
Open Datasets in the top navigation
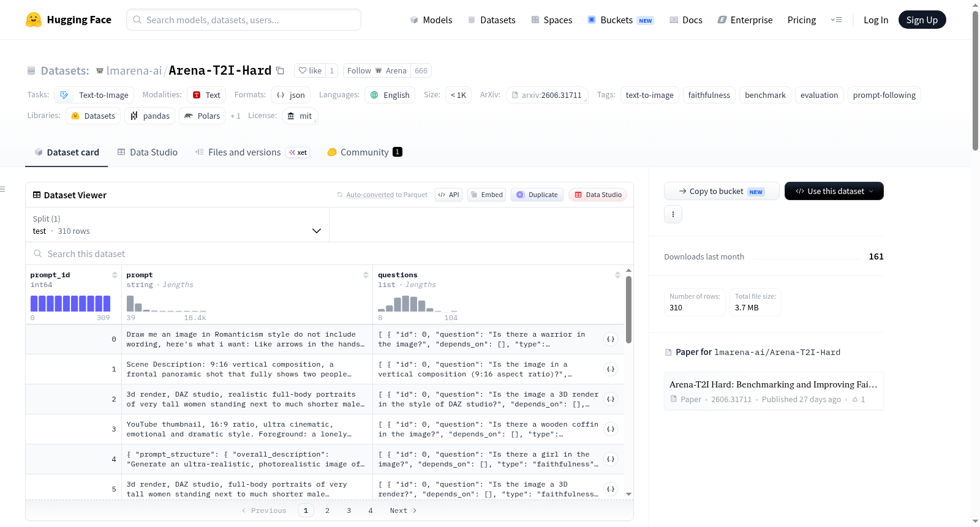click(x=491, y=20)
